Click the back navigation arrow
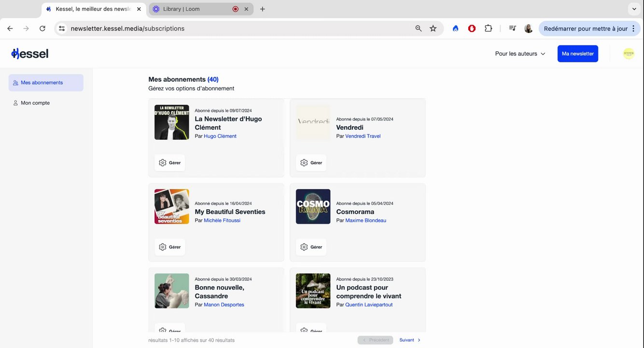The width and height of the screenshot is (644, 348). 10,29
